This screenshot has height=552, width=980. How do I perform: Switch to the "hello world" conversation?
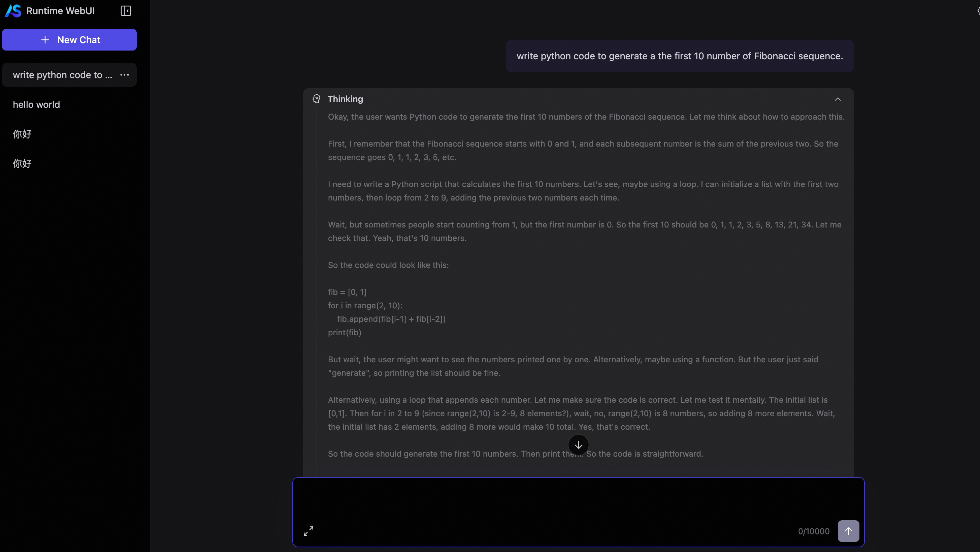[x=36, y=105]
